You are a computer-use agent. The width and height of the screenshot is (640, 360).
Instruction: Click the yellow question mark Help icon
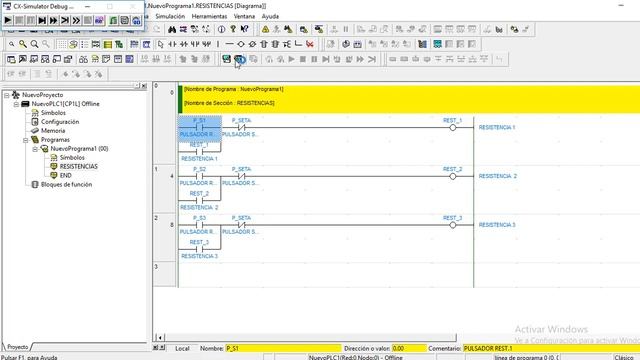(233, 29)
